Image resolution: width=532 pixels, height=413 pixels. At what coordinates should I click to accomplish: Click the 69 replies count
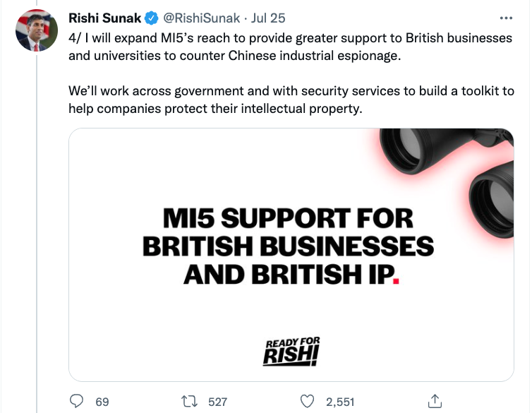pos(102,402)
